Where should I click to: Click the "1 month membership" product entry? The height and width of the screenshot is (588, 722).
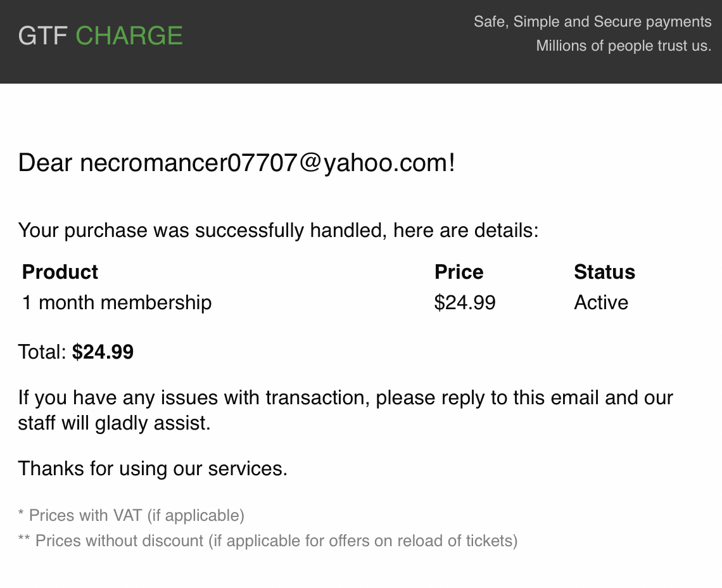click(117, 302)
